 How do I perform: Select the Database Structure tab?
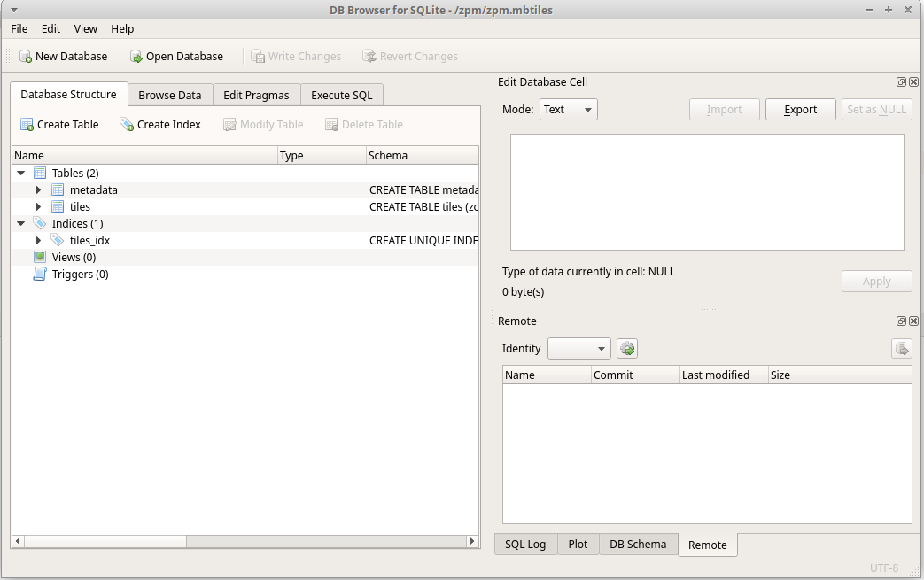tap(68, 94)
